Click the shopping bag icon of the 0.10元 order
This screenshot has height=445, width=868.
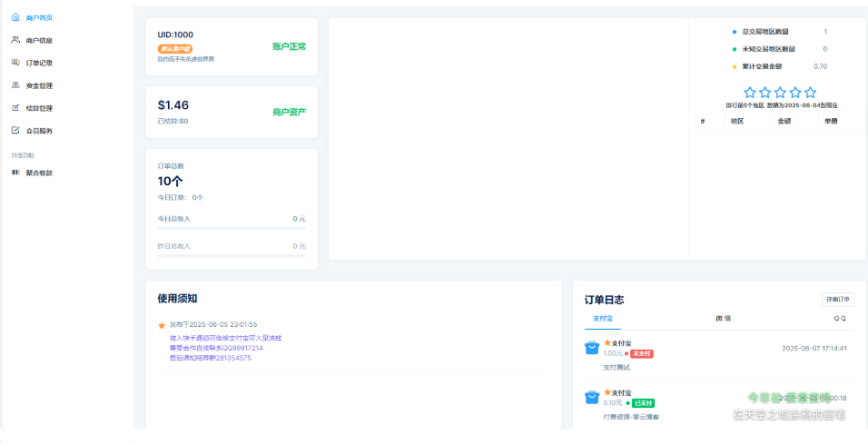592,398
